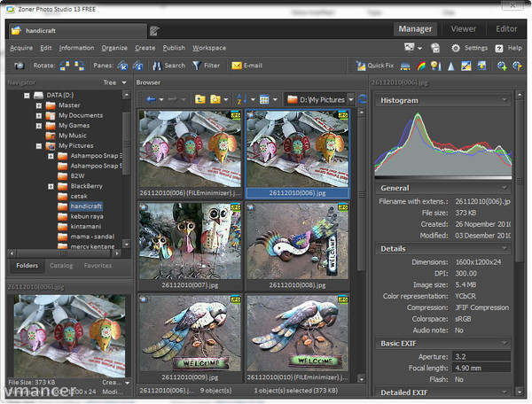
Task: Switch to the Favorites tab
Action: pyautogui.click(x=98, y=266)
